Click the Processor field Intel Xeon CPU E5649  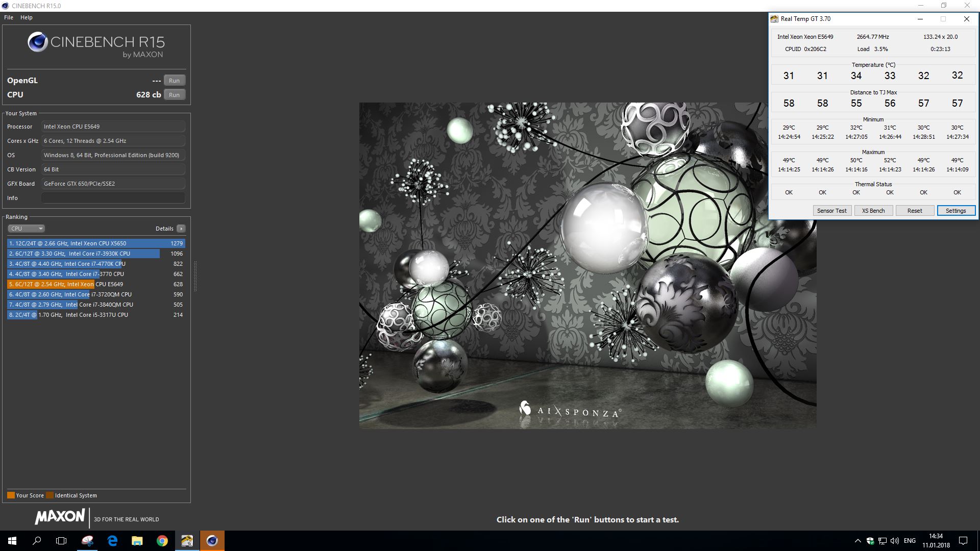(x=113, y=127)
